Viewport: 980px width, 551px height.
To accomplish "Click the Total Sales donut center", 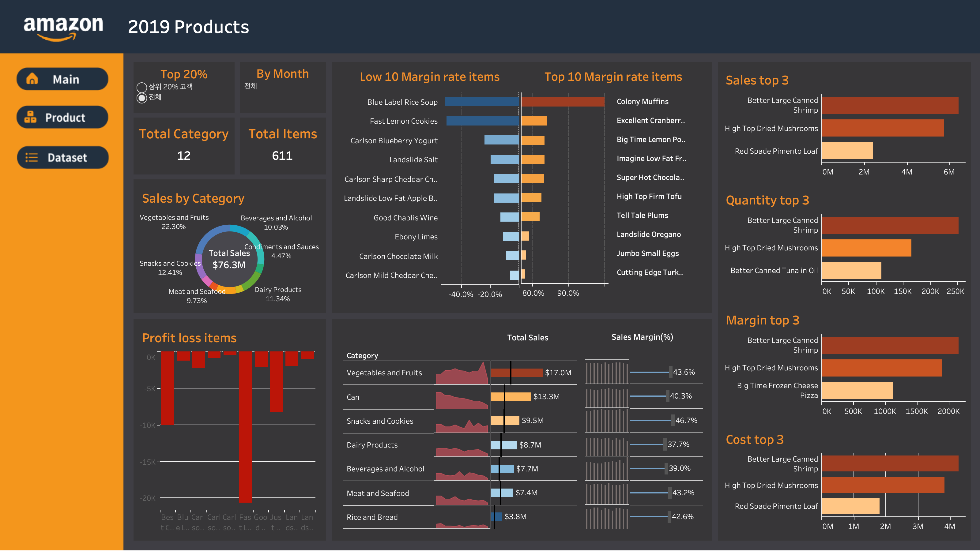I will (229, 259).
